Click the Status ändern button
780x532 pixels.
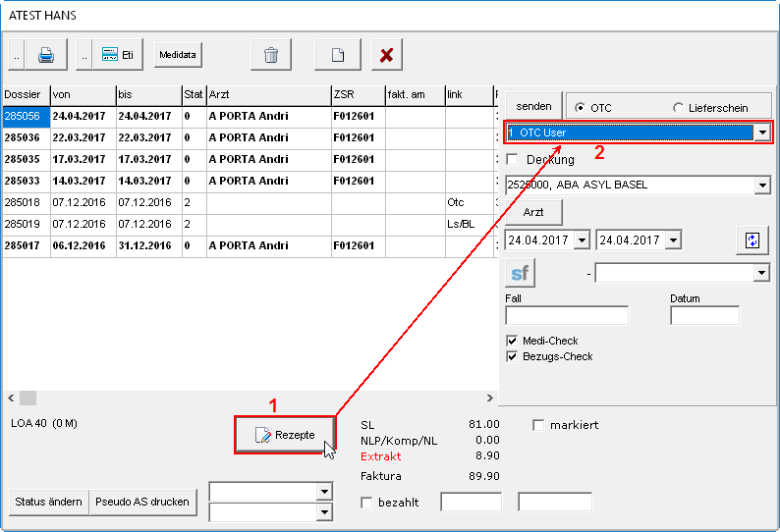click(x=48, y=502)
